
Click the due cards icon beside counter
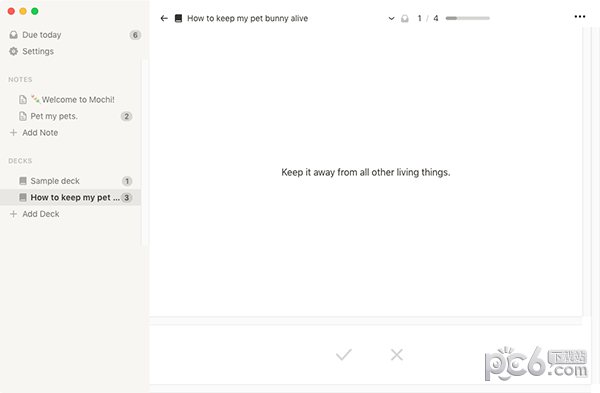(x=405, y=18)
